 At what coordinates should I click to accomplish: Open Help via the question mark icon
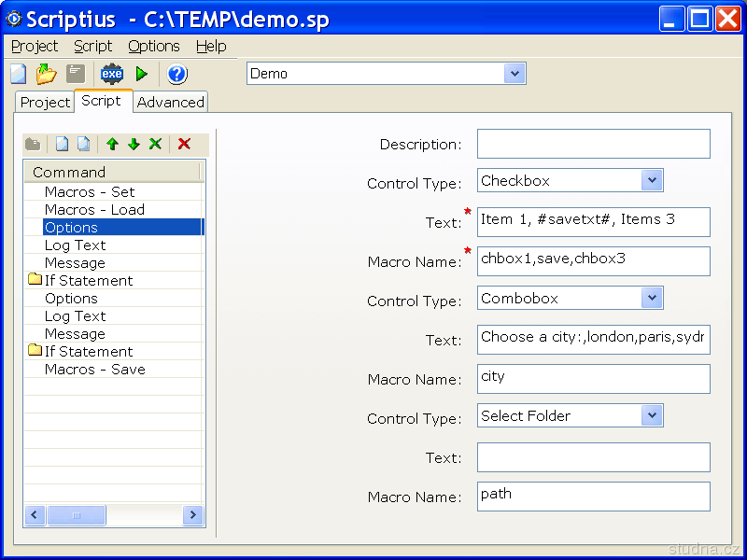177,74
